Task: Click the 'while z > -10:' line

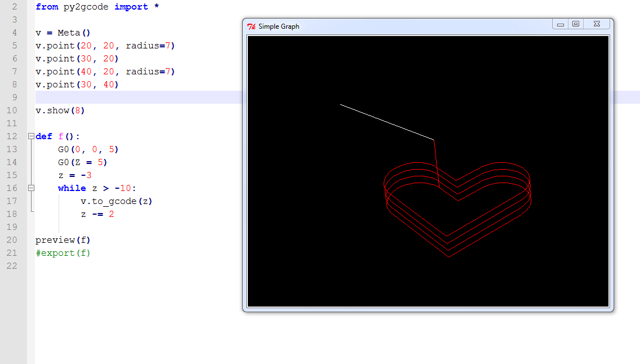Action: tap(97, 188)
